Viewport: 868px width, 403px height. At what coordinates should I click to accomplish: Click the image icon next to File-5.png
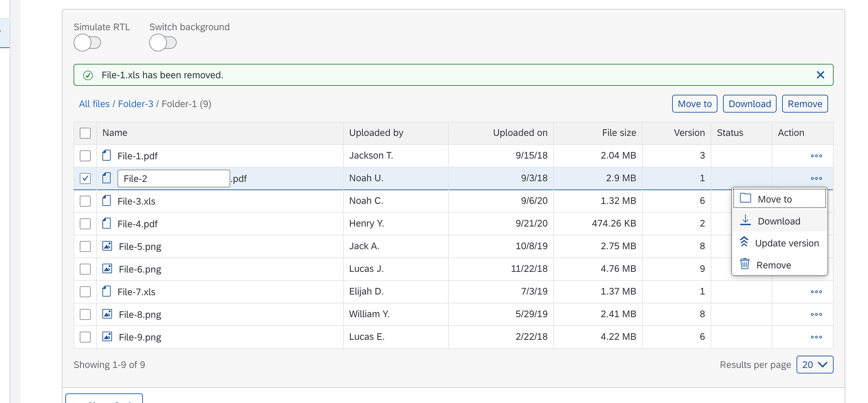[x=107, y=246]
